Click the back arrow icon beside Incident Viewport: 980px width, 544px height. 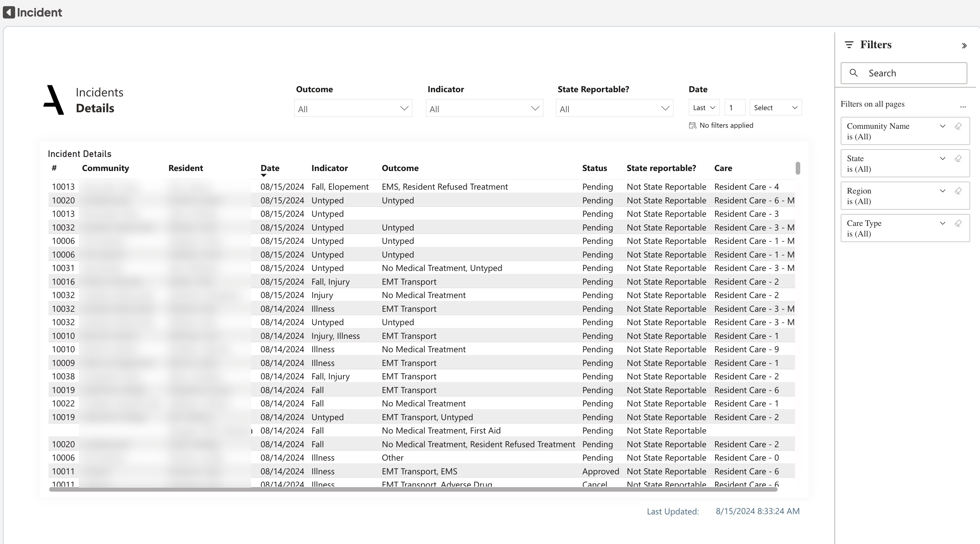(9, 12)
